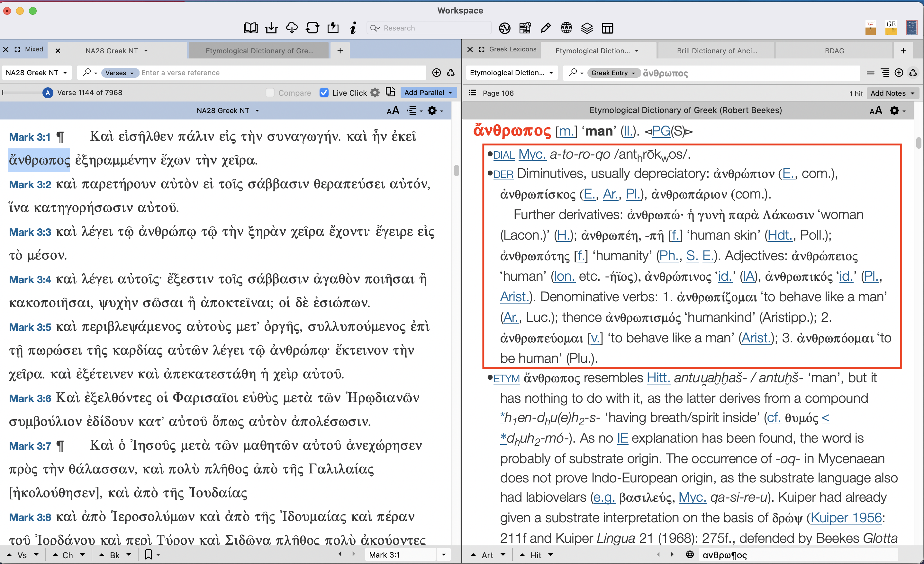Open the WWW globe web icon
924x564 pixels.
point(566,28)
